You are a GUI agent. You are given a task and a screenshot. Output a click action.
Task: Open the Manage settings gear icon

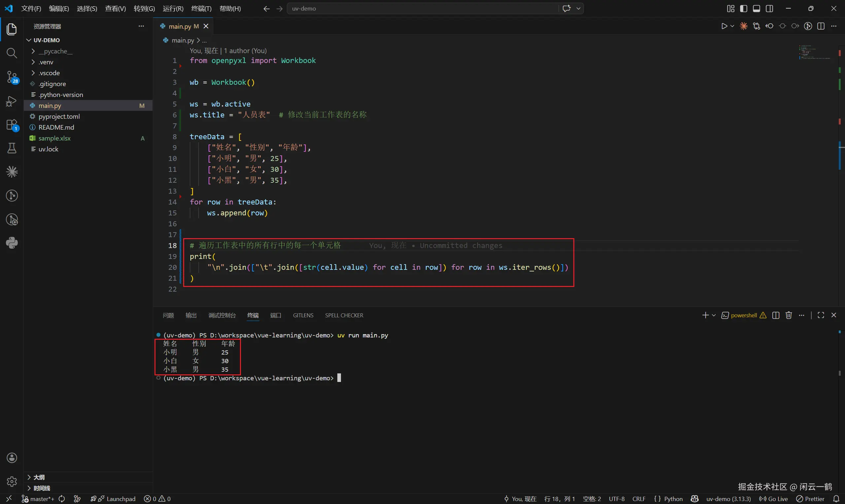[12, 481]
